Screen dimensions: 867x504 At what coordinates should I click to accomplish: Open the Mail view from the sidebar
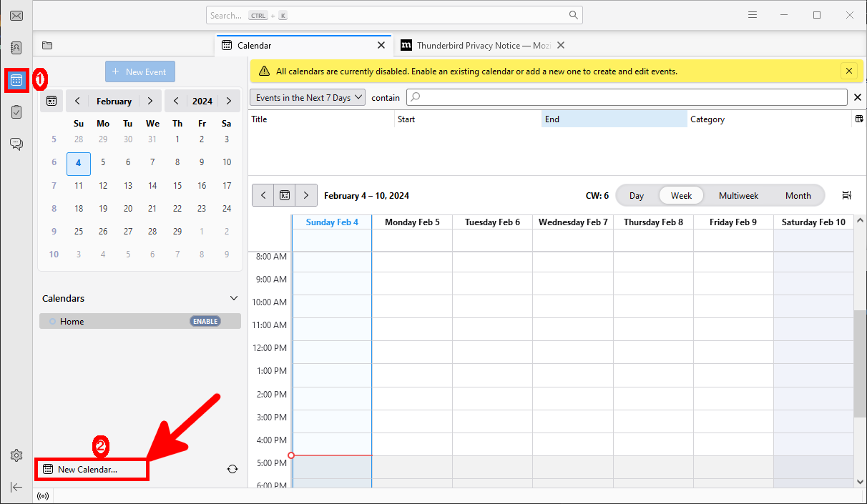16,15
